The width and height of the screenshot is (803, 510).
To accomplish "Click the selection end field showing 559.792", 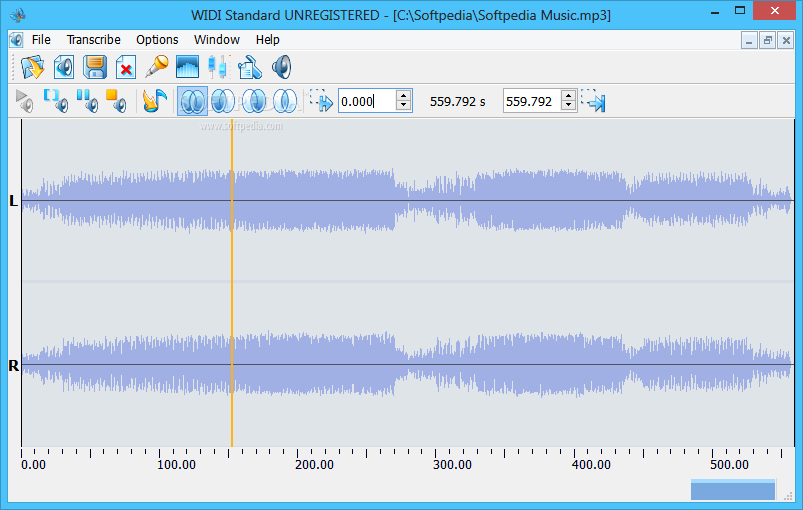I will [x=532, y=101].
